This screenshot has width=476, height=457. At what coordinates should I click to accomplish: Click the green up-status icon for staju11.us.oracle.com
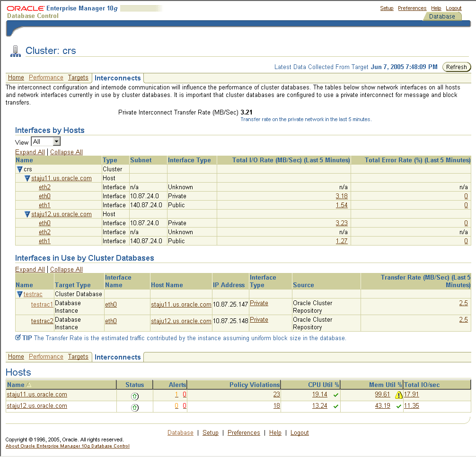135,395
